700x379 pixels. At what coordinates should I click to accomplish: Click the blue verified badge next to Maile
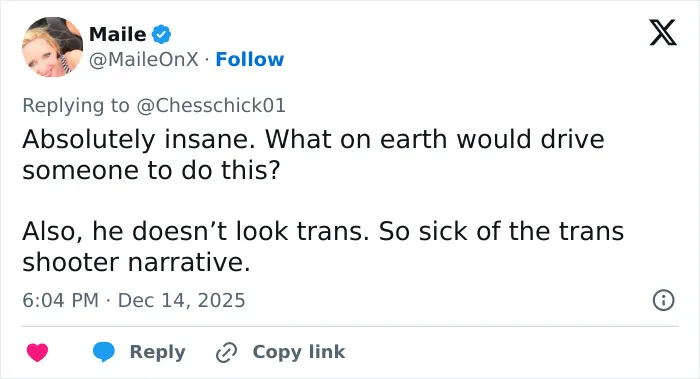click(x=162, y=34)
